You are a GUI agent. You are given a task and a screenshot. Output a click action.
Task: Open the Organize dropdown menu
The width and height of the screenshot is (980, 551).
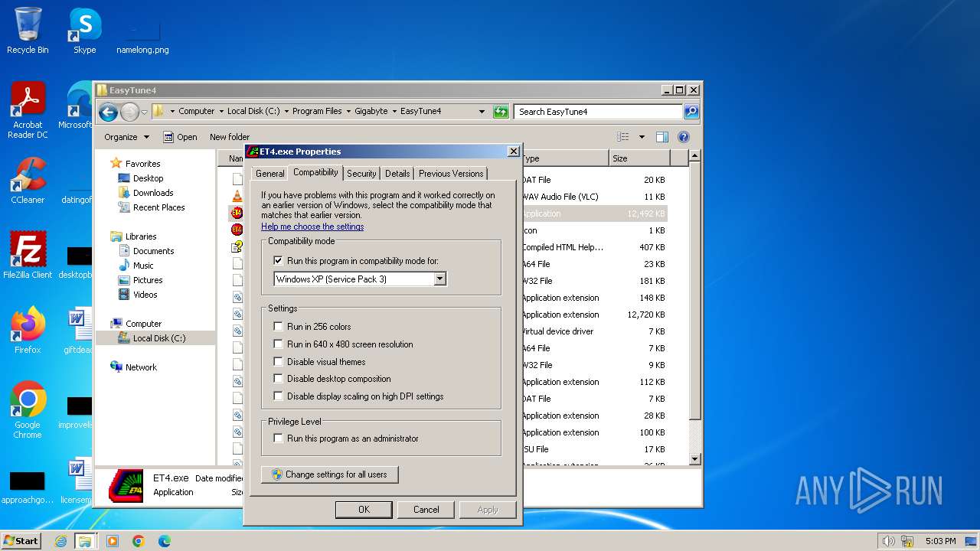[x=126, y=137]
